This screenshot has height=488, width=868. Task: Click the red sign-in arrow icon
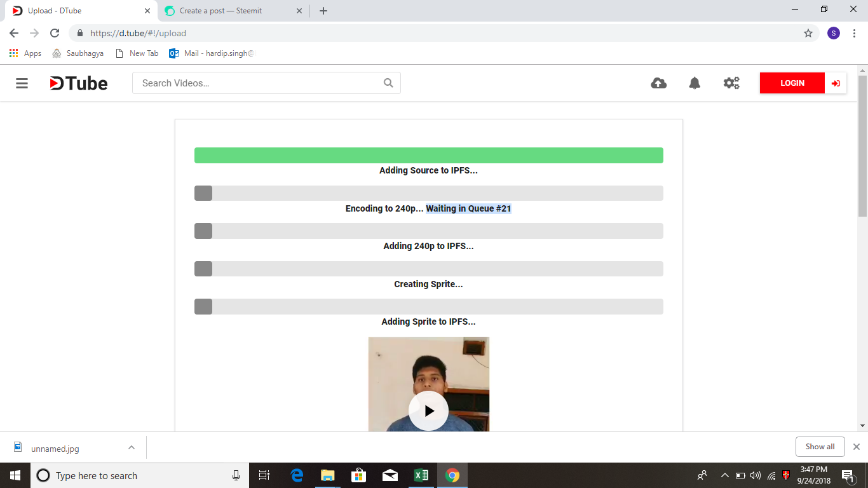point(836,83)
